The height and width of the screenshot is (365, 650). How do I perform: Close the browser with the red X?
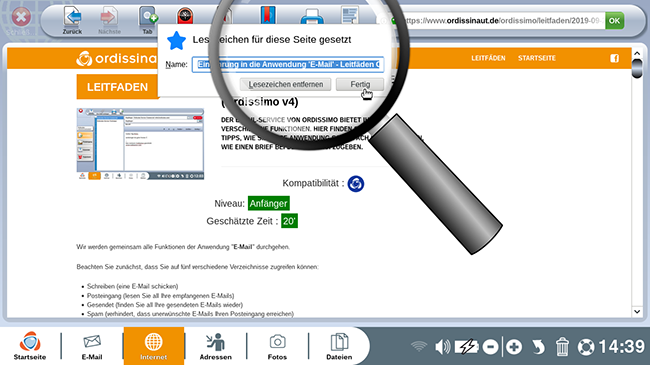point(21,17)
